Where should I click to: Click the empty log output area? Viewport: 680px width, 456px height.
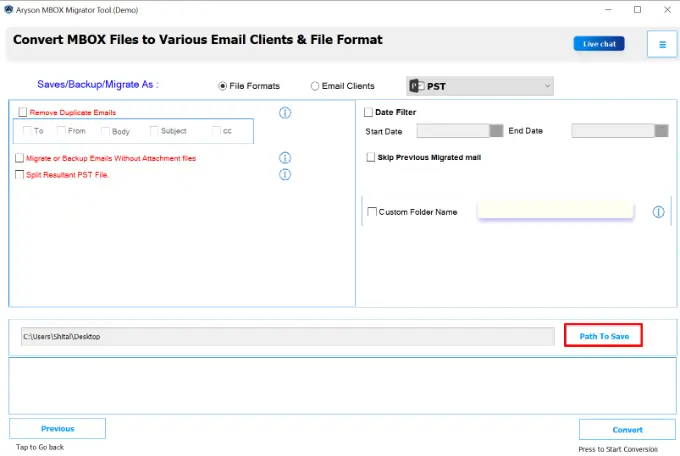(x=342, y=386)
